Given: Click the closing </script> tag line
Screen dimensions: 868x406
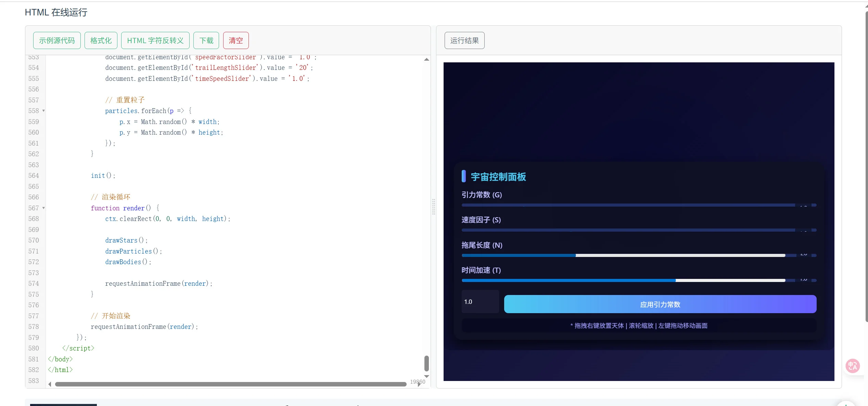Looking at the screenshot, I should 78,348.
